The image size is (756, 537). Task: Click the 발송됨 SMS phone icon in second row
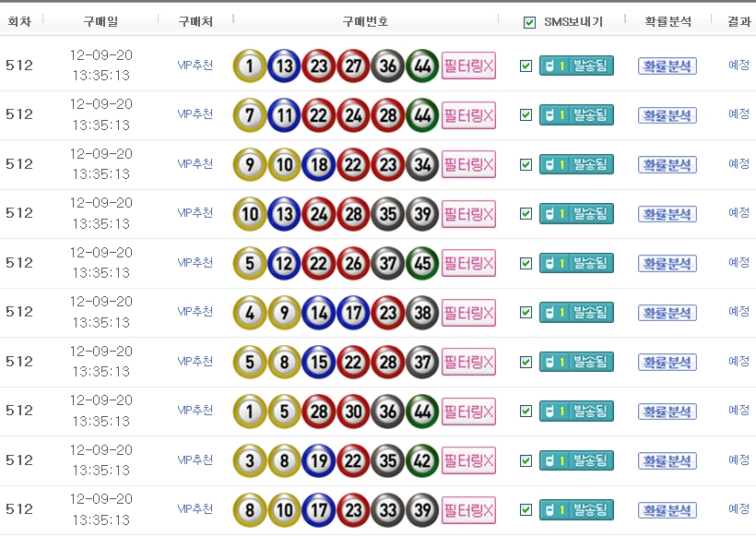click(551, 115)
